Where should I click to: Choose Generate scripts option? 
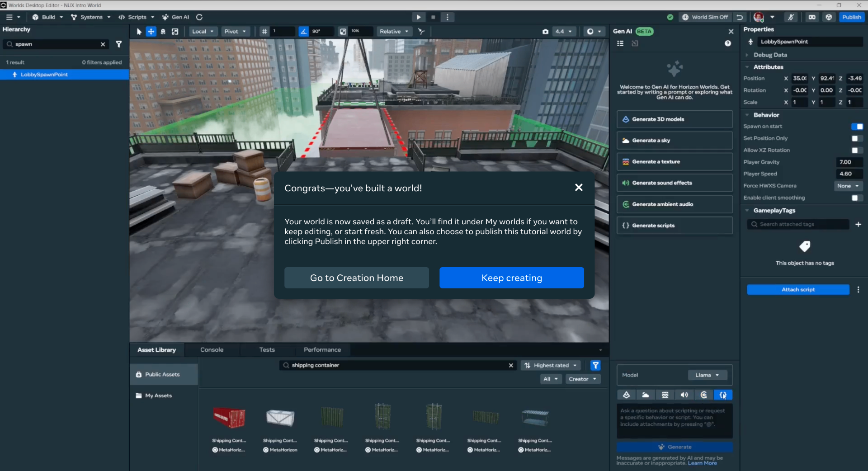click(x=675, y=226)
